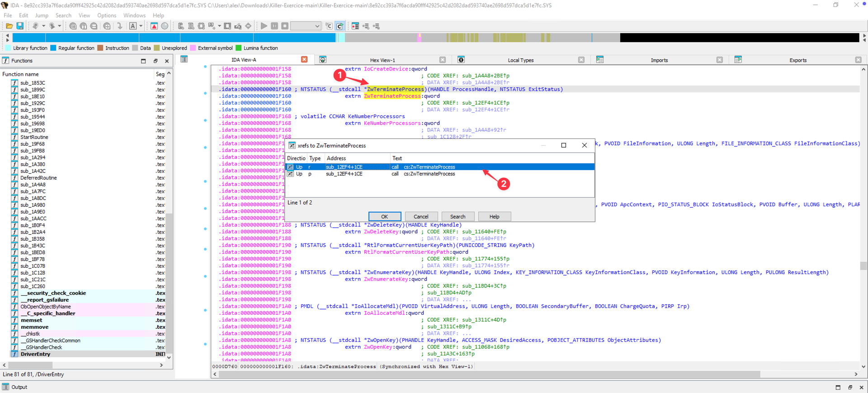
Task: Click the Jump back arrow icon
Action: tap(35, 26)
